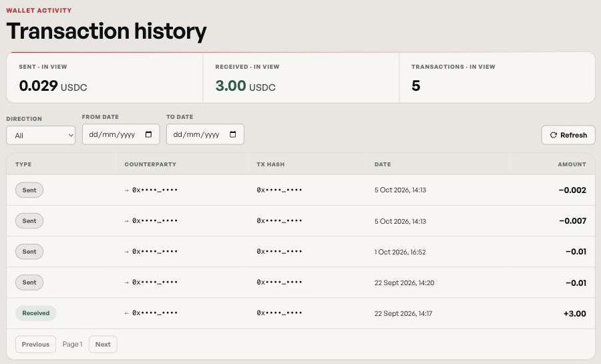
Task: Click the 0.029 USDC sent total
Action: pos(53,86)
